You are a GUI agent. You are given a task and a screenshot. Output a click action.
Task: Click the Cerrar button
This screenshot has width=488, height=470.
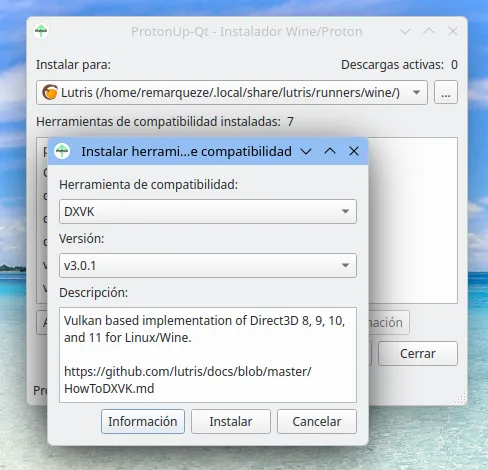click(x=418, y=354)
